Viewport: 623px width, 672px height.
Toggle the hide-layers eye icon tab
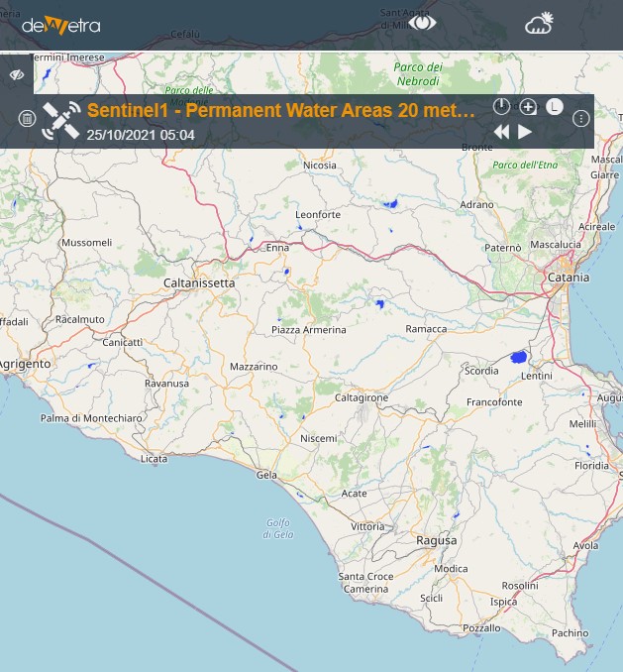17,75
